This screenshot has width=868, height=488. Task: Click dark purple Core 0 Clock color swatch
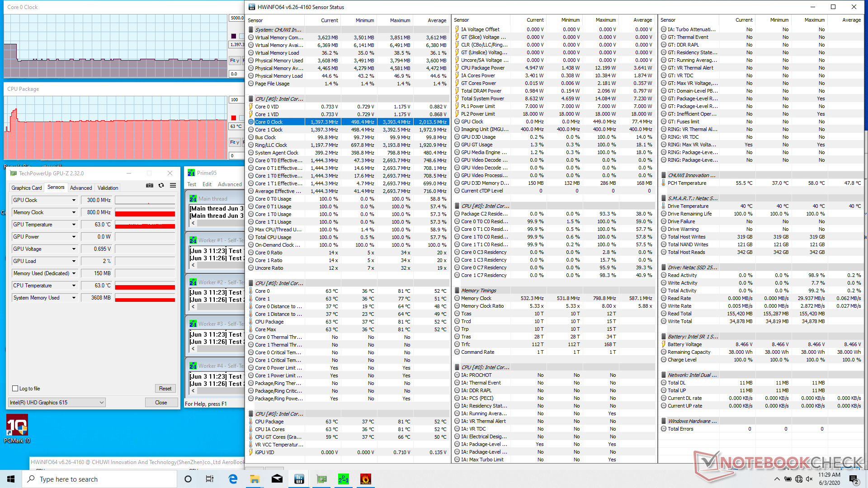pyautogui.click(x=234, y=36)
